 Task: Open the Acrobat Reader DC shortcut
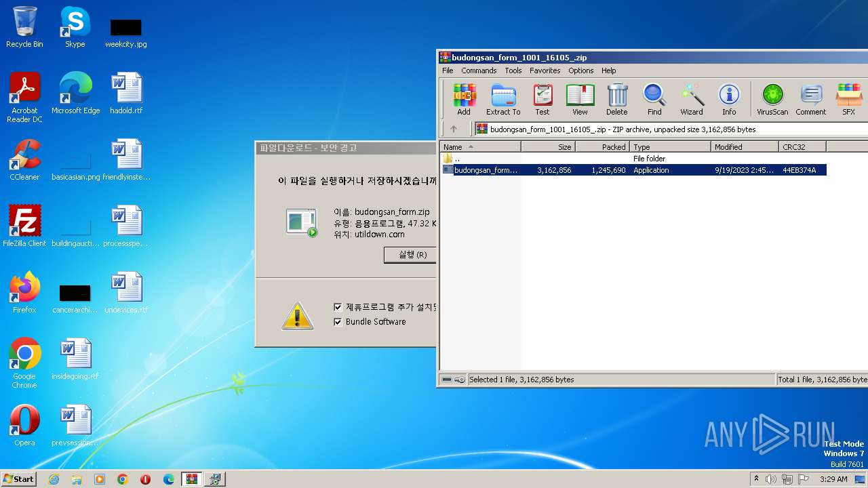point(24,97)
